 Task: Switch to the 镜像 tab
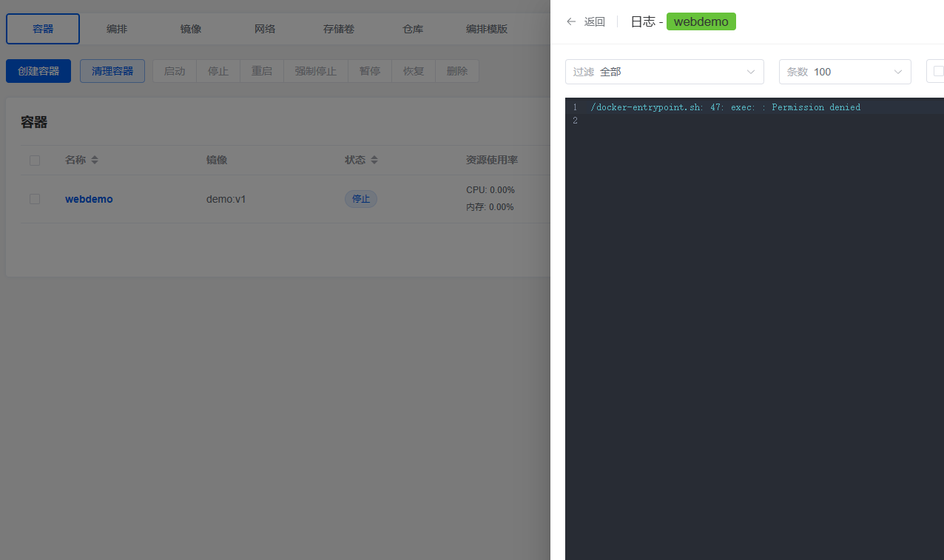[x=190, y=29]
